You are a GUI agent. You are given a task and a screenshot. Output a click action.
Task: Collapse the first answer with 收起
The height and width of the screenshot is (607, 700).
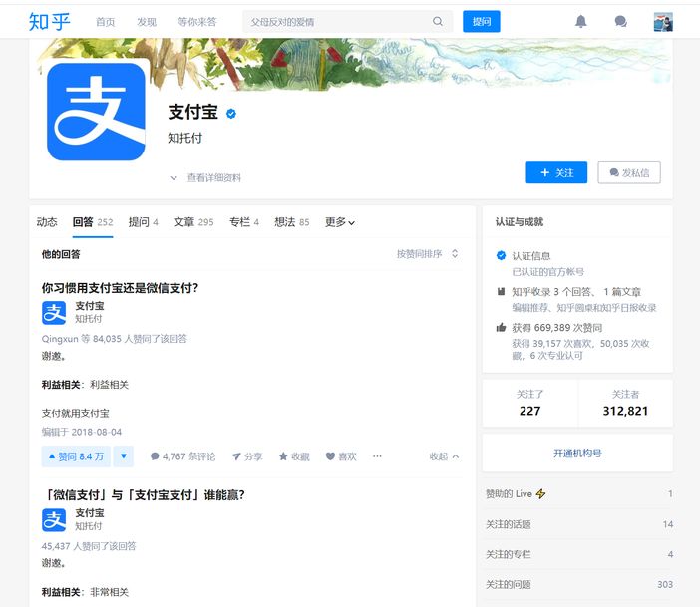pos(444,456)
